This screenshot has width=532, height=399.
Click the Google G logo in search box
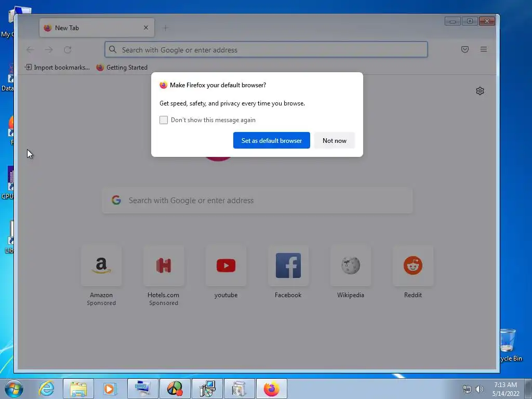click(116, 200)
